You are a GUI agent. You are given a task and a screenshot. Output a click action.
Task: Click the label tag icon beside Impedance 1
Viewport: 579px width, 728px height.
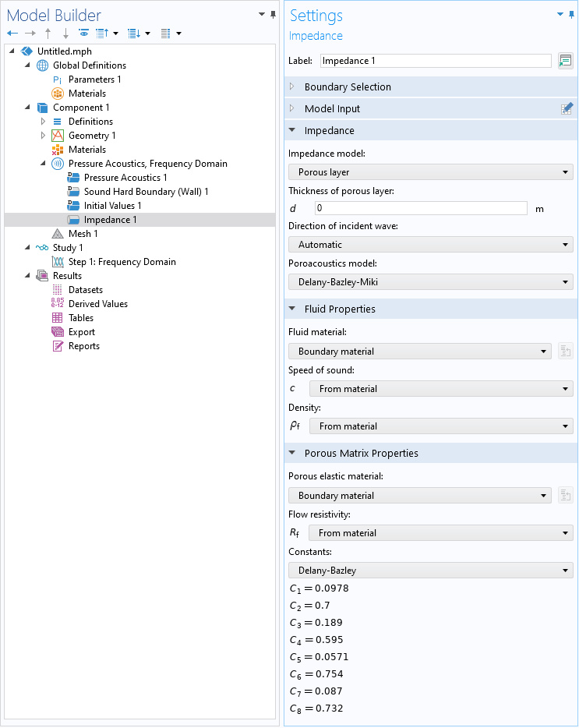pyautogui.click(x=565, y=61)
